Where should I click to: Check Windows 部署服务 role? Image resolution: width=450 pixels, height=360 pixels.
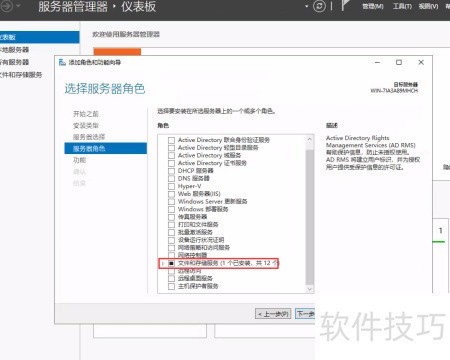click(x=171, y=209)
